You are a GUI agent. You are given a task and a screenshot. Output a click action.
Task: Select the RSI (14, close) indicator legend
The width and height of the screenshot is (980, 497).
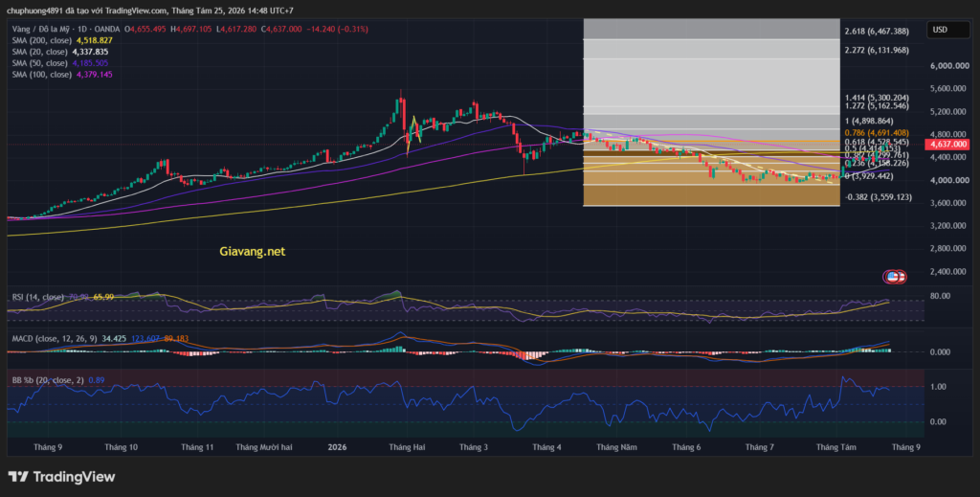38,297
